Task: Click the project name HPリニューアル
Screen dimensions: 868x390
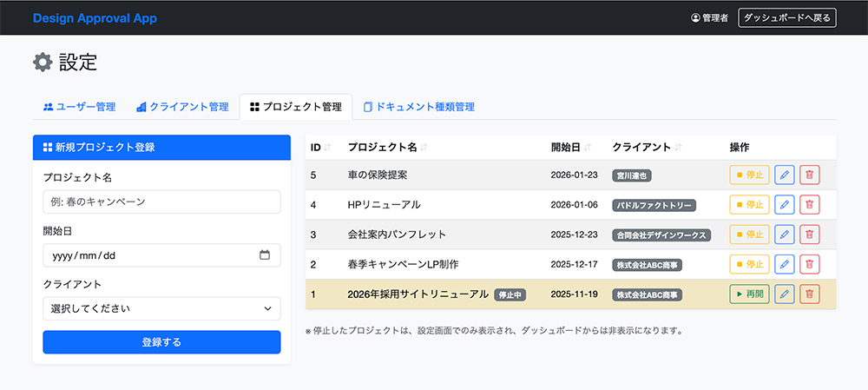Action: (x=385, y=205)
